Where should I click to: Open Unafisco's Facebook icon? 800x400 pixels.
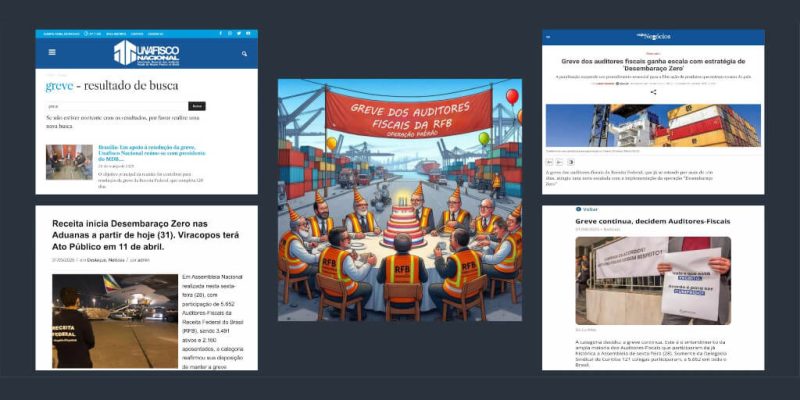[220, 33]
